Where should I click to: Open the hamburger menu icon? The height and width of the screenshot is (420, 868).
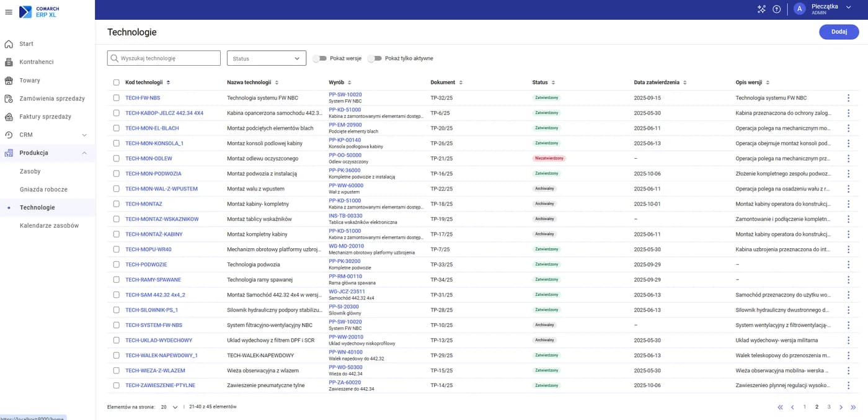click(9, 12)
